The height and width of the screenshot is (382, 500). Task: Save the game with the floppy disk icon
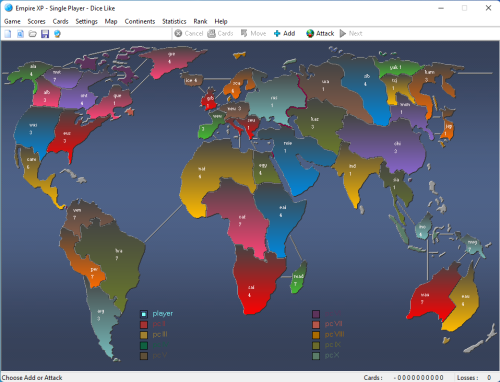(45, 34)
